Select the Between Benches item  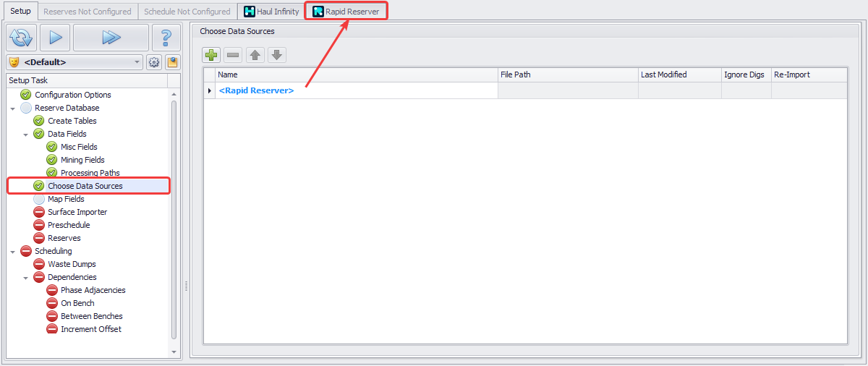(x=92, y=316)
